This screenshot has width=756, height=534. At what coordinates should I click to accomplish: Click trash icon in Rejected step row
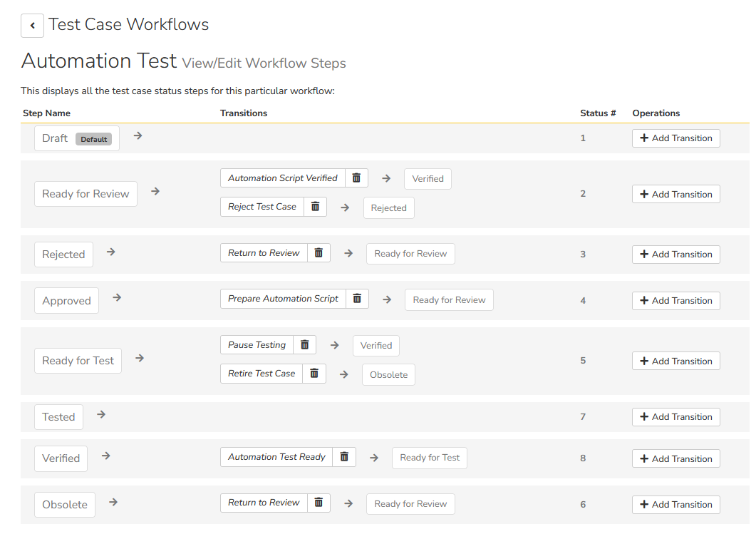(319, 253)
